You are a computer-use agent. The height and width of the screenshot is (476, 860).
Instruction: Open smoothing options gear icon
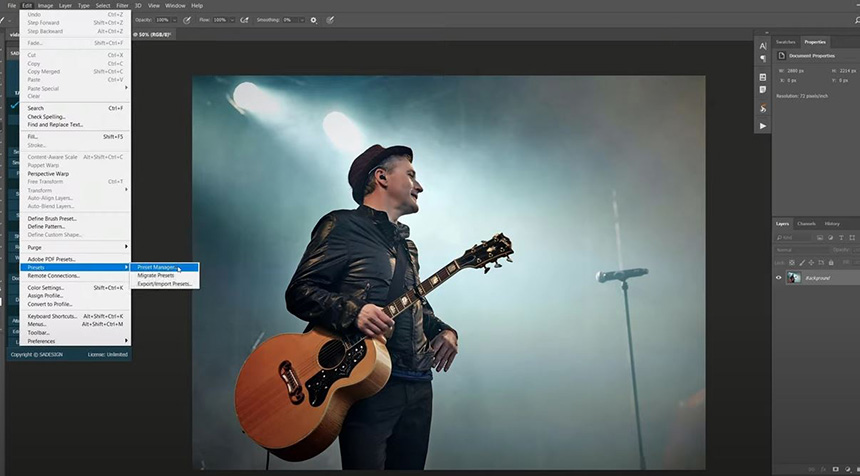(x=313, y=19)
